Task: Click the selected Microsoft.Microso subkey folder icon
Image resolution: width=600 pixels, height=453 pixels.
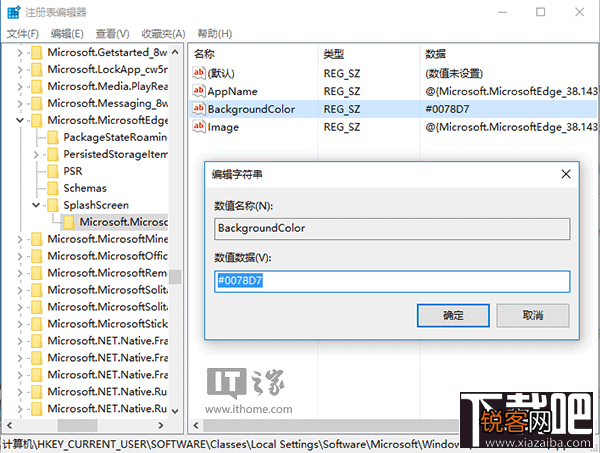Action: click(69, 222)
